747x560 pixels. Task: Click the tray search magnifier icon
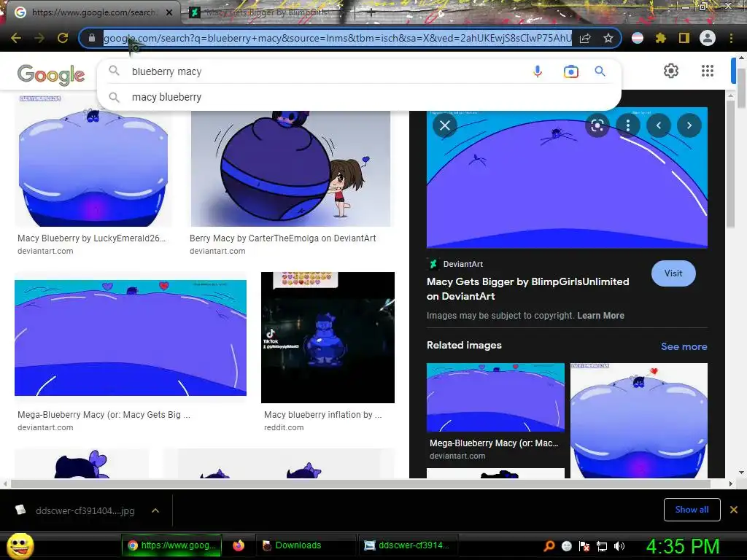click(549, 546)
